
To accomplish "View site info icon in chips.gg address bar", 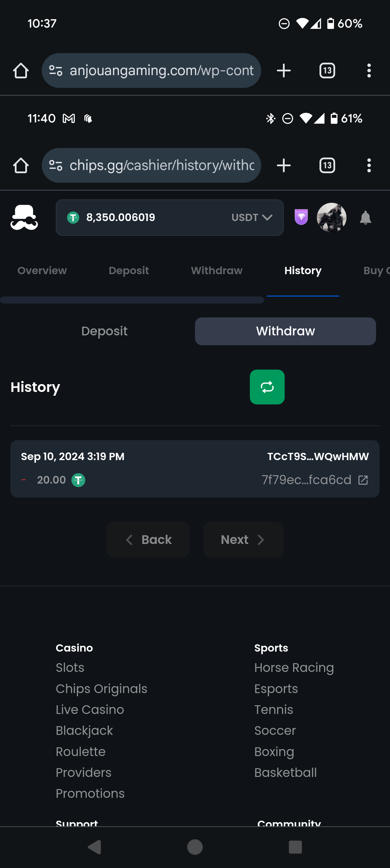I will click(56, 165).
